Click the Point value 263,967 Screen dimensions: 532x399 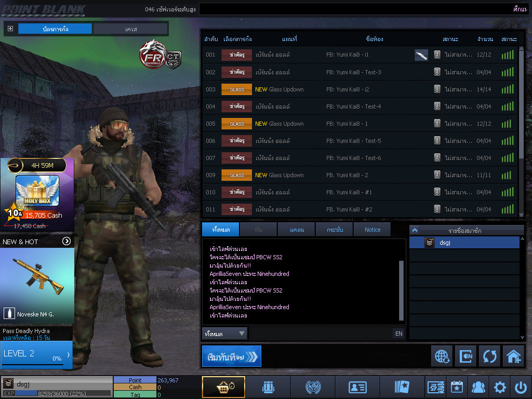pos(168,380)
